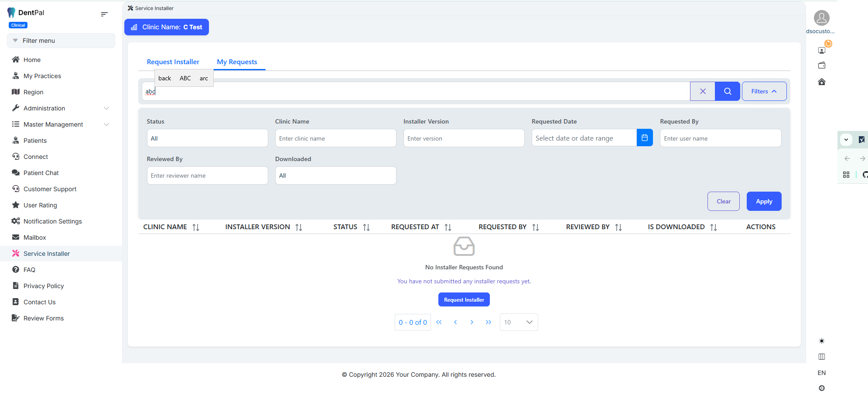Sort table by Clinic Name column
This screenshot has width=868, height=399.
click(x=196, y=227)
